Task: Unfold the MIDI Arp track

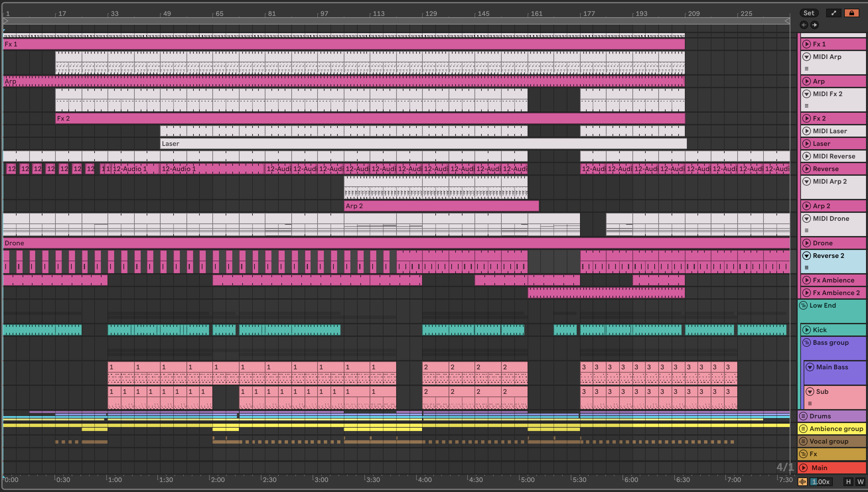Action: (x=807, y=57)
